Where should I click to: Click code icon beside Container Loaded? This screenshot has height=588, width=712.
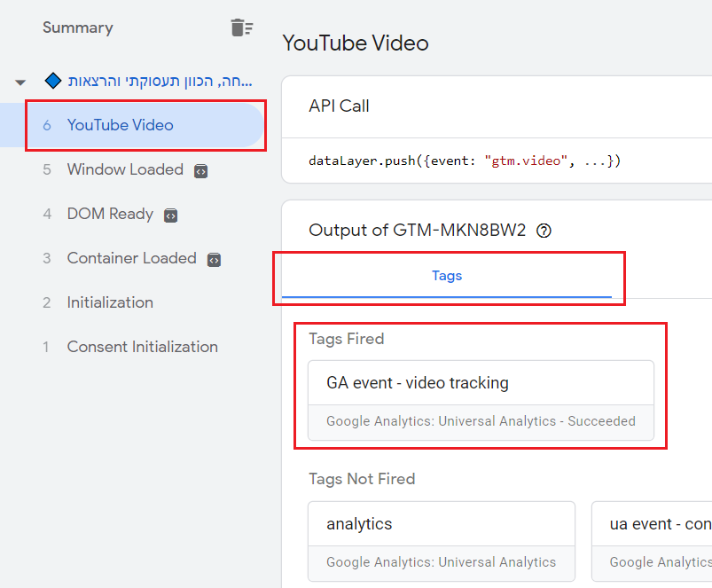[x=214, y=260]
